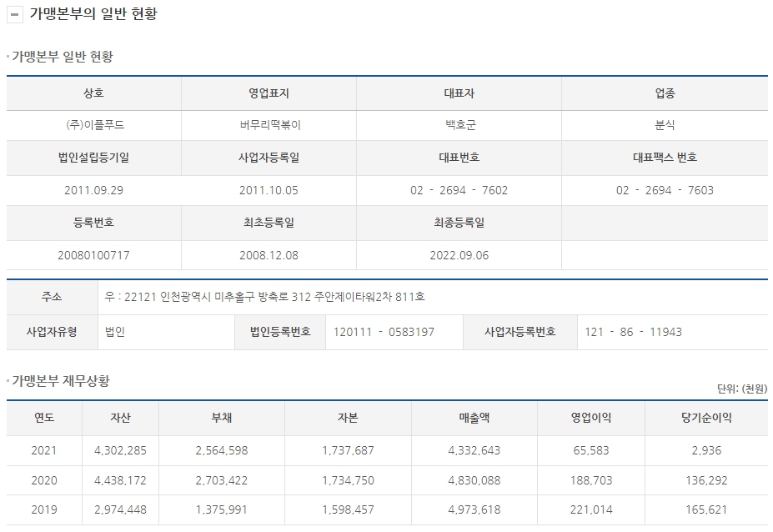Click the 당기순이익 column header
This screenshot has height=532, width=773.
(706, 418)
